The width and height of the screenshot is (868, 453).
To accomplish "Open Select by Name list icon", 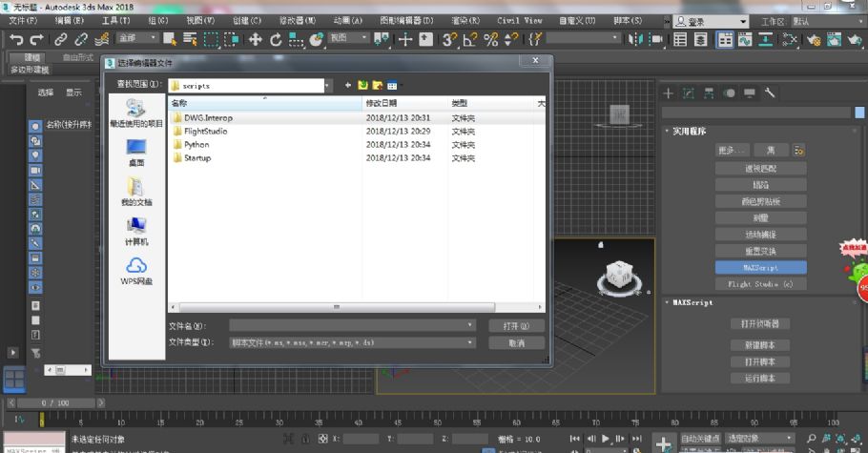I will coord(190,39).
